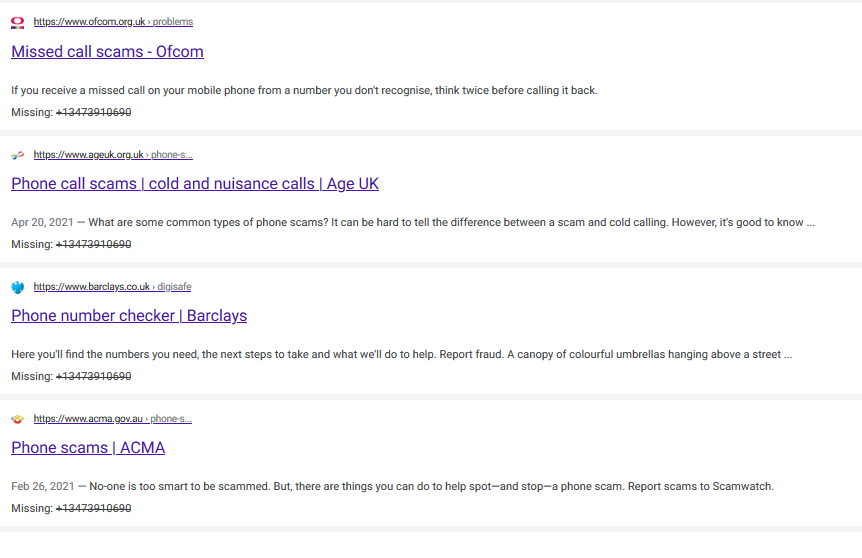Open the Missed call scams - Ofcom result
Viewport: 862px width, 558px height.
107,52
